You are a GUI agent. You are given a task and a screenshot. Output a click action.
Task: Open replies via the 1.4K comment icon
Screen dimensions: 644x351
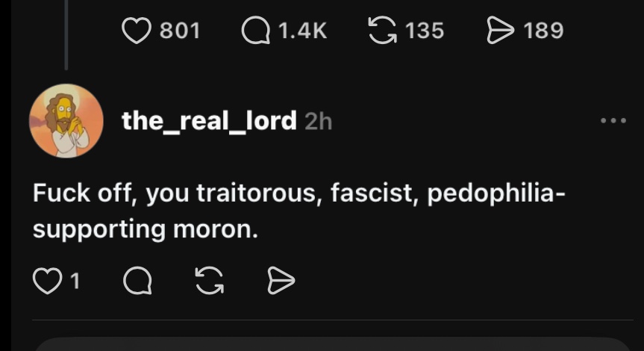point(257,31)
